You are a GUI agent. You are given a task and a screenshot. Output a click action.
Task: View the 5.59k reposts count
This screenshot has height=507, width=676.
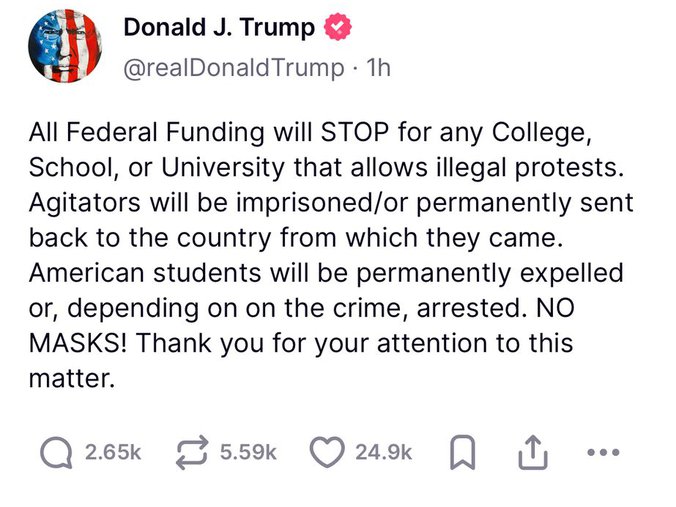click(x=248, y=452)
